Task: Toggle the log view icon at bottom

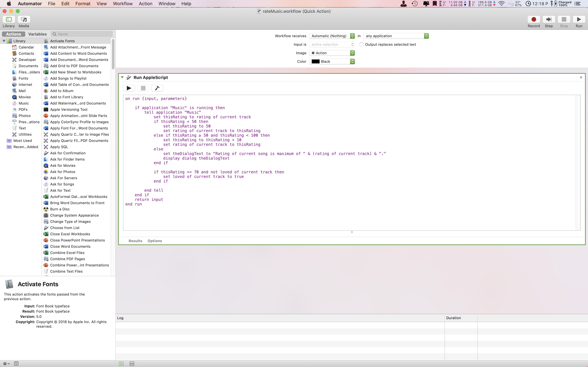Action: (121, 364)
